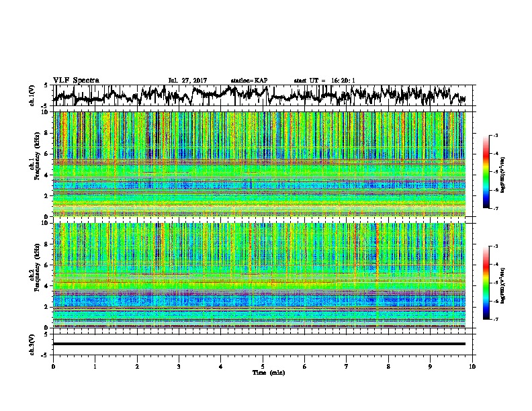This screenshot has width=532, height=411.
Task: Select the date text "Jul. 27, 2017"
Action: coord(187,81)
